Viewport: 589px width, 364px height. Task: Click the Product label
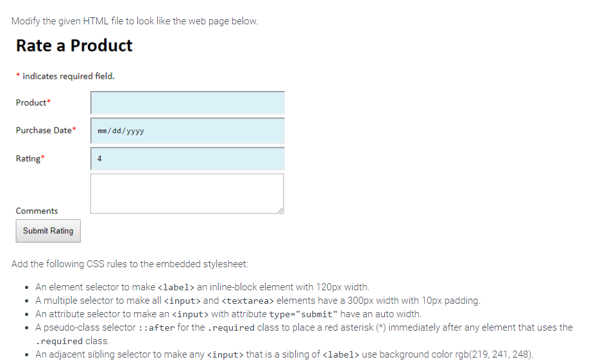[x=31, y=103]
